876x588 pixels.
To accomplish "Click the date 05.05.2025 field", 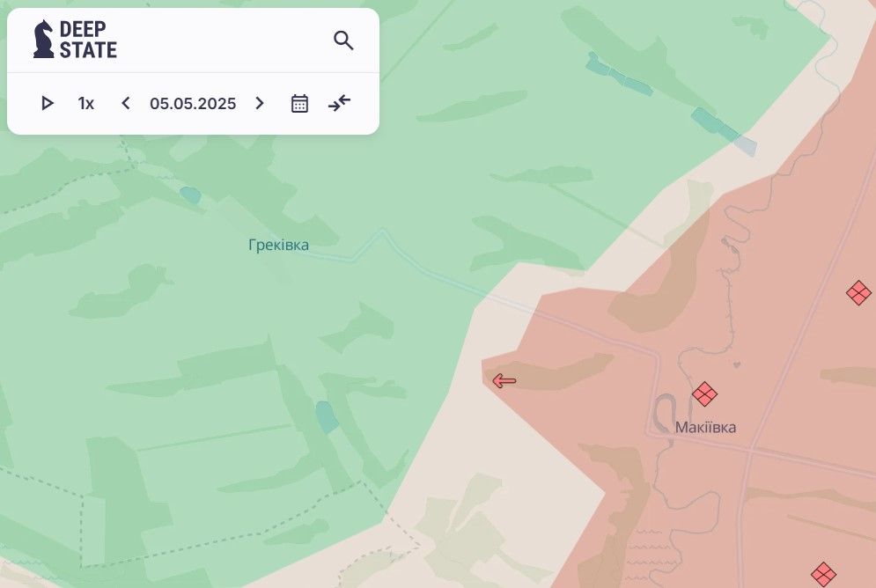I will tap(193, 104).
